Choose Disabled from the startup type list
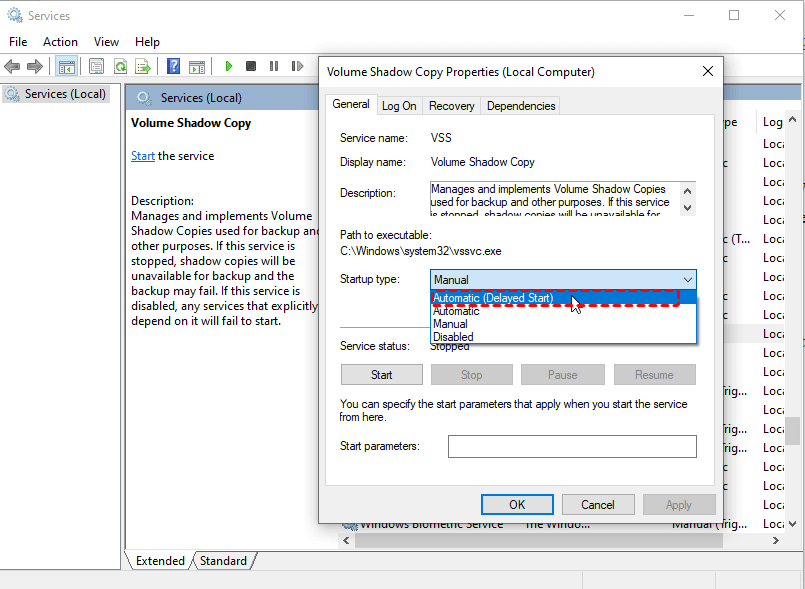This screenshot has width=805, height=589. [453, 337]
